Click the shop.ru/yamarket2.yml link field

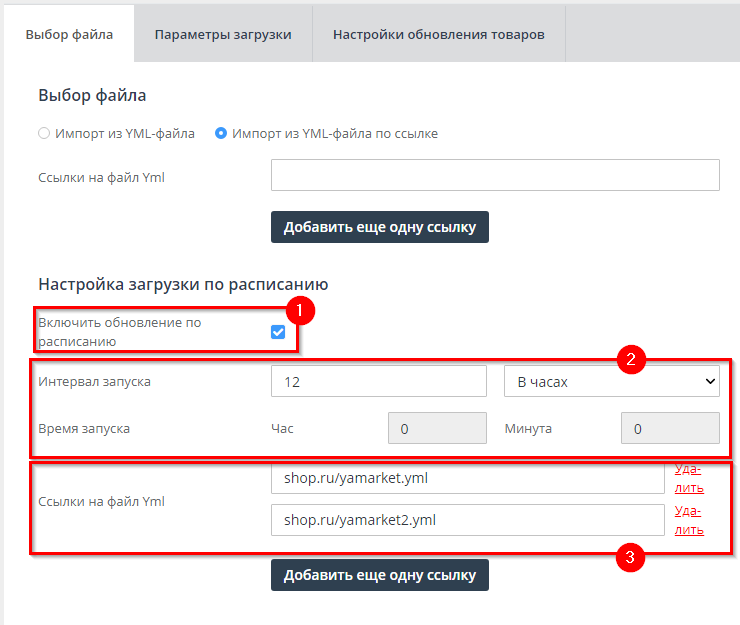tap(467, 520)
